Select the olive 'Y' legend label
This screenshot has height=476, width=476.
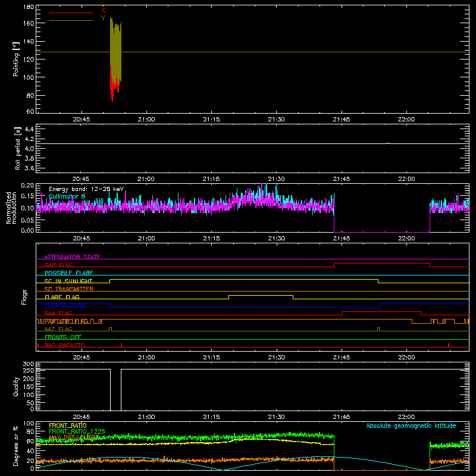click(x=103, y=18)
